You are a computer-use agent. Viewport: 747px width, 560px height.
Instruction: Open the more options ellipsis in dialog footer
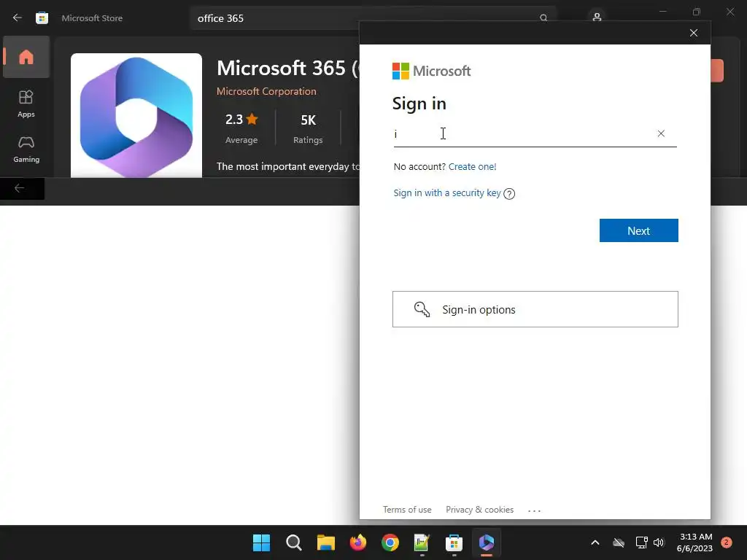coord(535,510)
